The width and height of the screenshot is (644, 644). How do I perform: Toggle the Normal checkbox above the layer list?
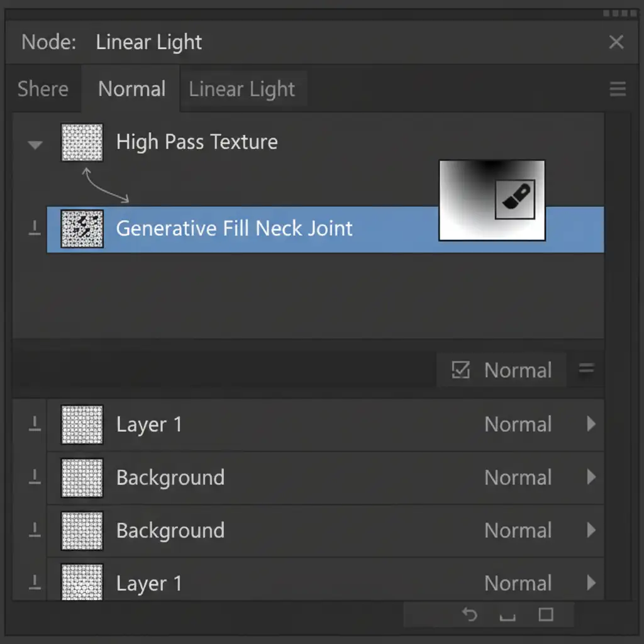461,370
